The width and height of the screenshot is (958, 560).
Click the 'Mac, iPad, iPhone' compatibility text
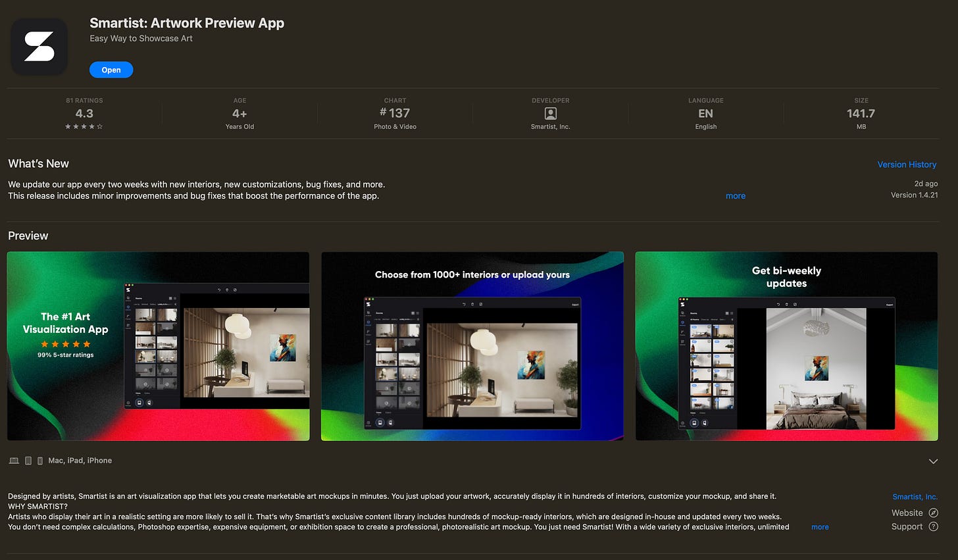[x=80, y=461]
